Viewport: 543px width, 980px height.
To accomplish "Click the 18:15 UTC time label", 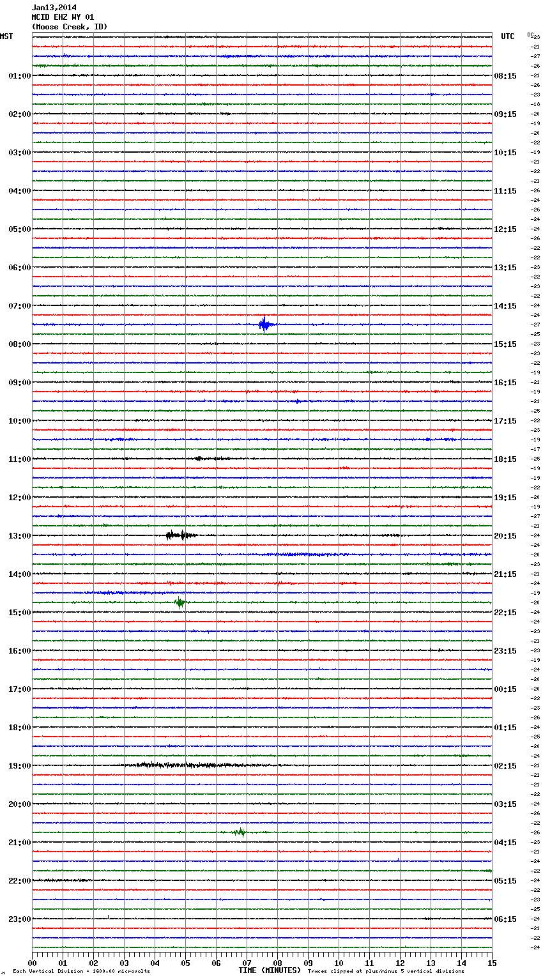I will coord(505,459).
